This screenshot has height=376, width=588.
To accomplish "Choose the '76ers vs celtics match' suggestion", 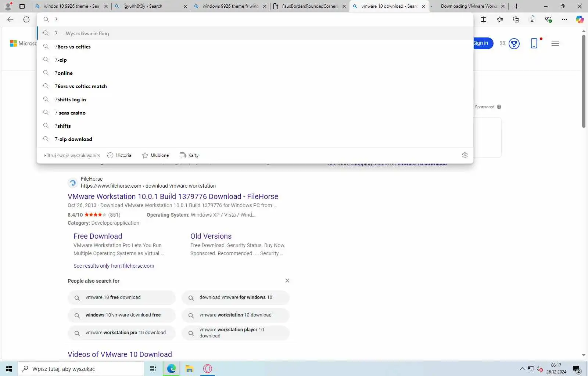I will [x=255, y=86].
